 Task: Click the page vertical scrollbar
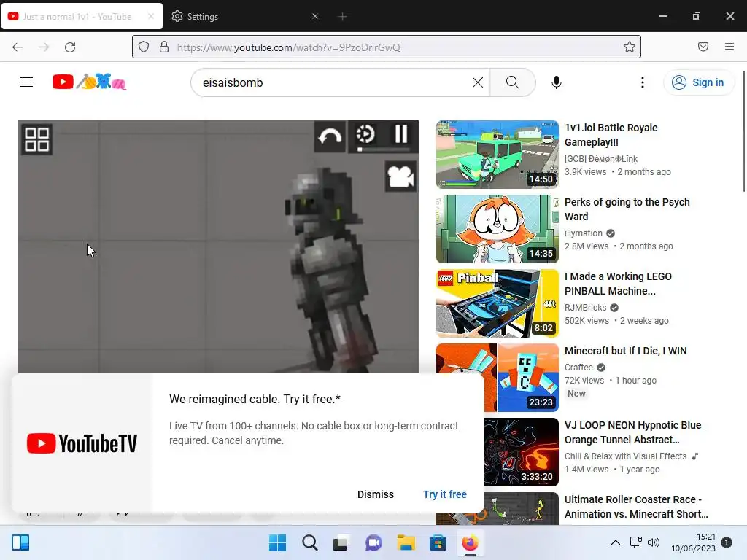(x=743, y=132)
